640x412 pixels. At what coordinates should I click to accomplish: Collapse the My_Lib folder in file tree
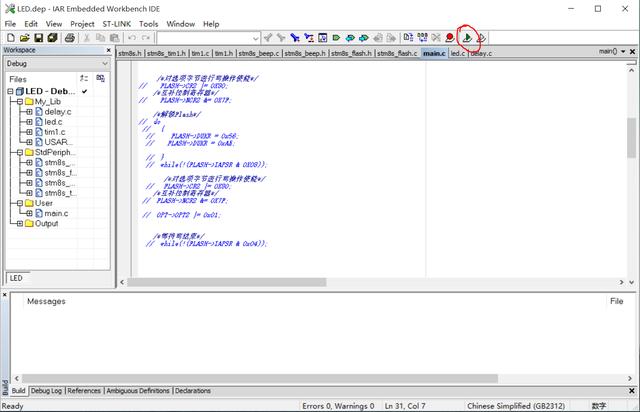20,101
